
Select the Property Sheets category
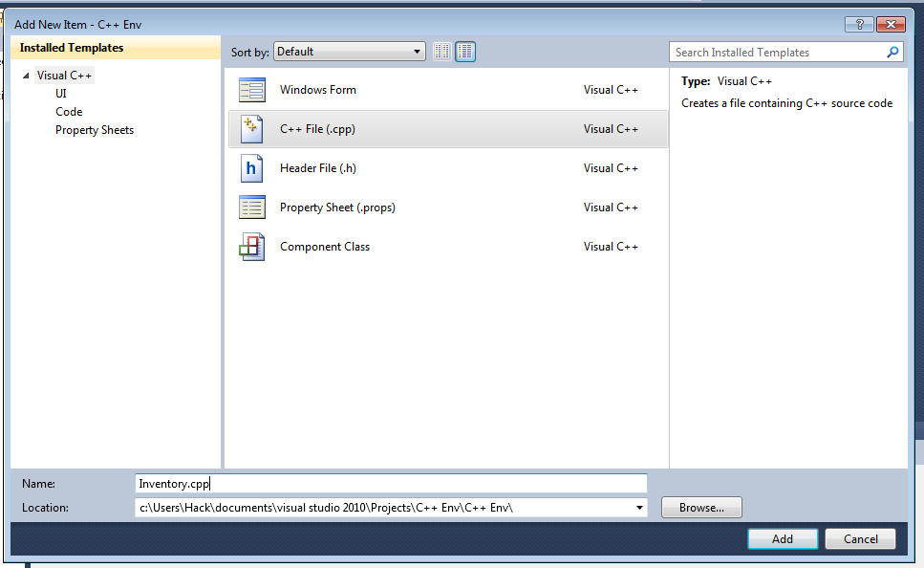(x=95, y=130)
